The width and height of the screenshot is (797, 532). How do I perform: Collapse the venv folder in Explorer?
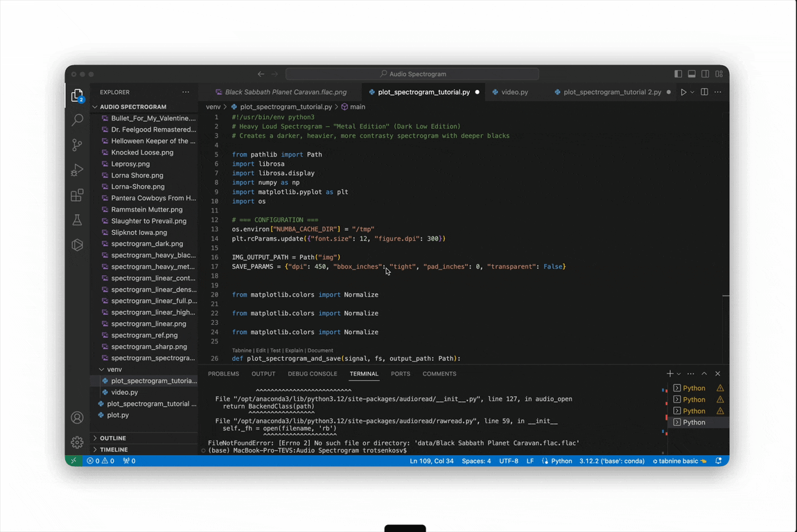pyautogui.click(x=101, y=369)
